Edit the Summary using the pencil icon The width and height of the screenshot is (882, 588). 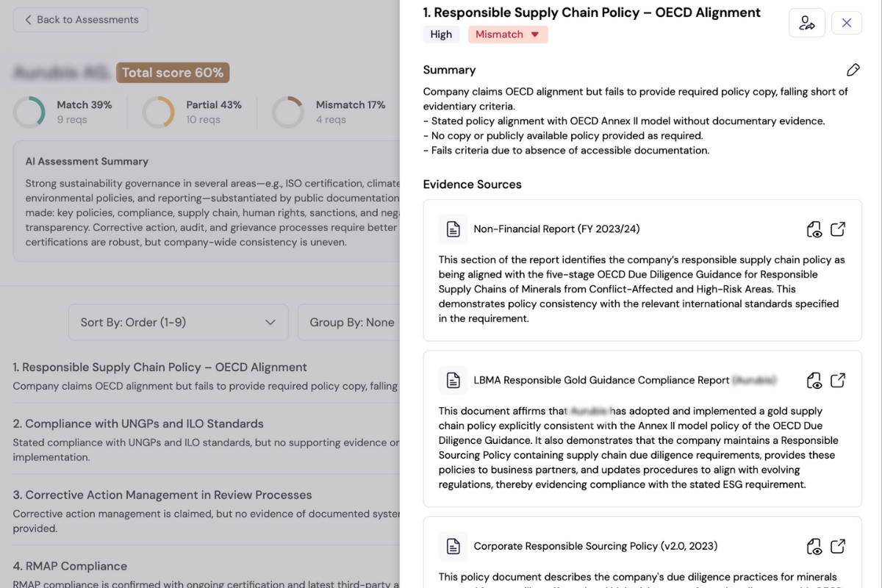pyautogui.click(x=853, y=69)
